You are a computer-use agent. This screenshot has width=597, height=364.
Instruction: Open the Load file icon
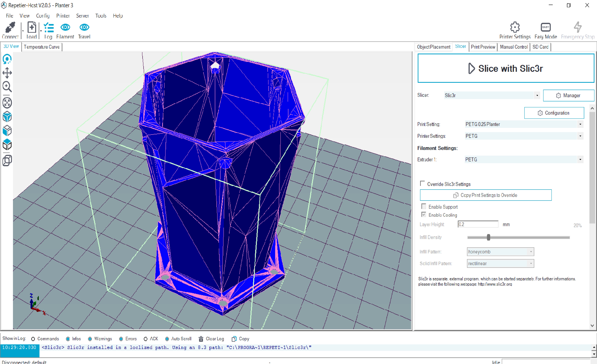coord(32,27)
